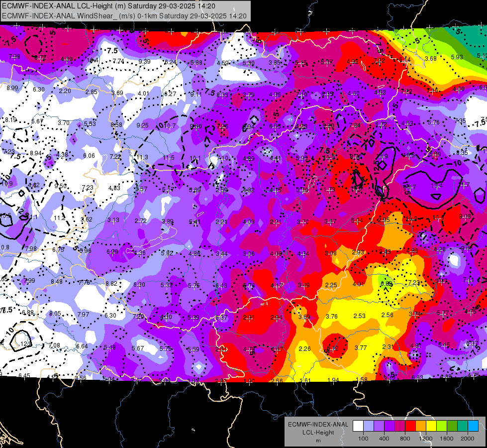
Task: Select grid value 6.06
Action: tap(89, 156)
